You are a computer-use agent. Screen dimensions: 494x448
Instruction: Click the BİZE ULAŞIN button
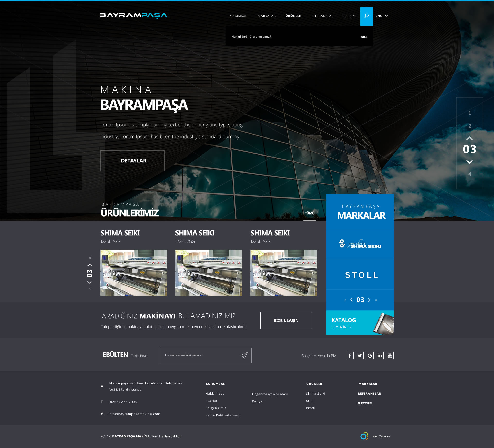click(286, 321)
